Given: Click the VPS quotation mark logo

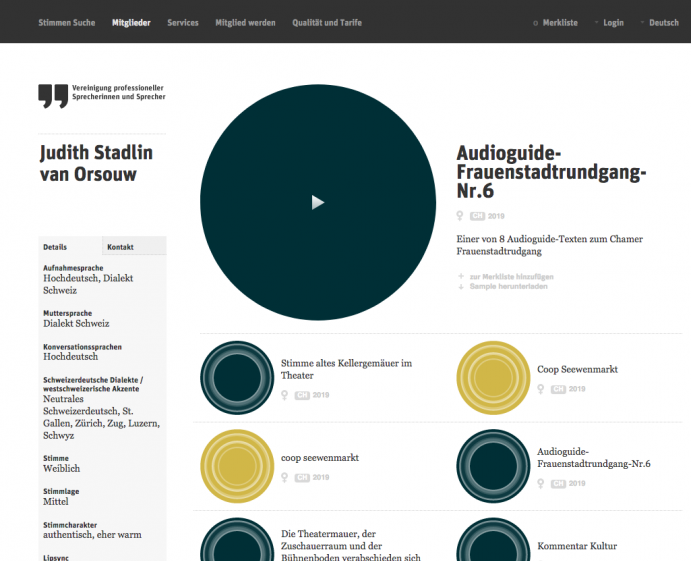Looking at the screenshot, I should pyautogui.click(x=53, y=96).
